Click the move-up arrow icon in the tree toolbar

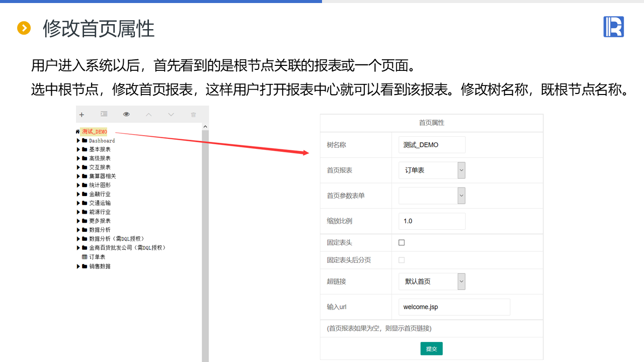point(148,115)
